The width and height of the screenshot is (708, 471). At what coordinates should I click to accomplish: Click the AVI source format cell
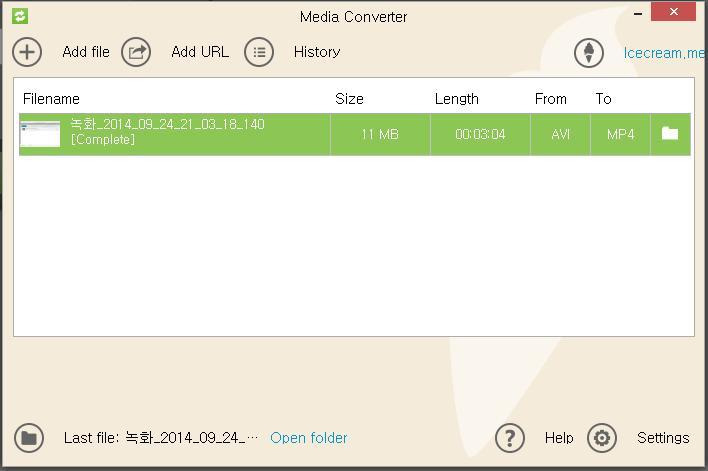[560, 134]
